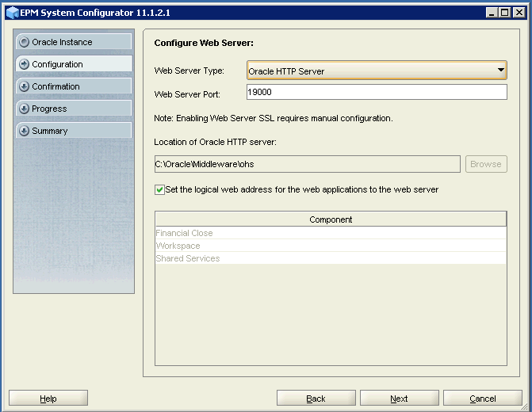Select the Confirmation step label

(x=55, y=86)
